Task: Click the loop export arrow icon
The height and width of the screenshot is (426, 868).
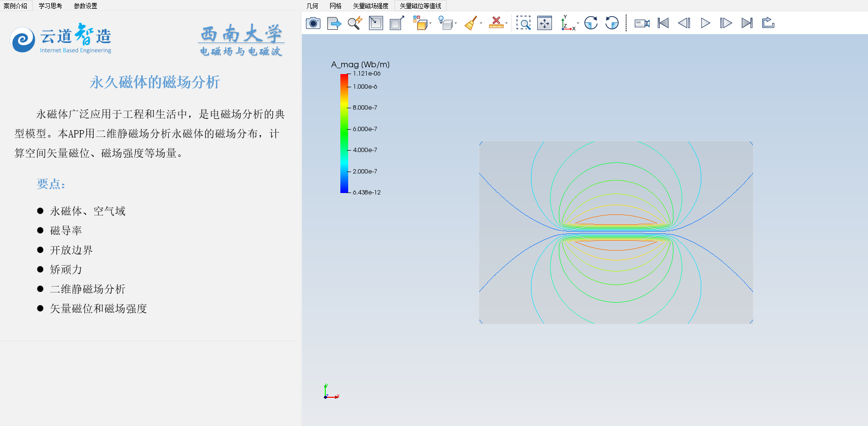Action: tap(768, 23)
